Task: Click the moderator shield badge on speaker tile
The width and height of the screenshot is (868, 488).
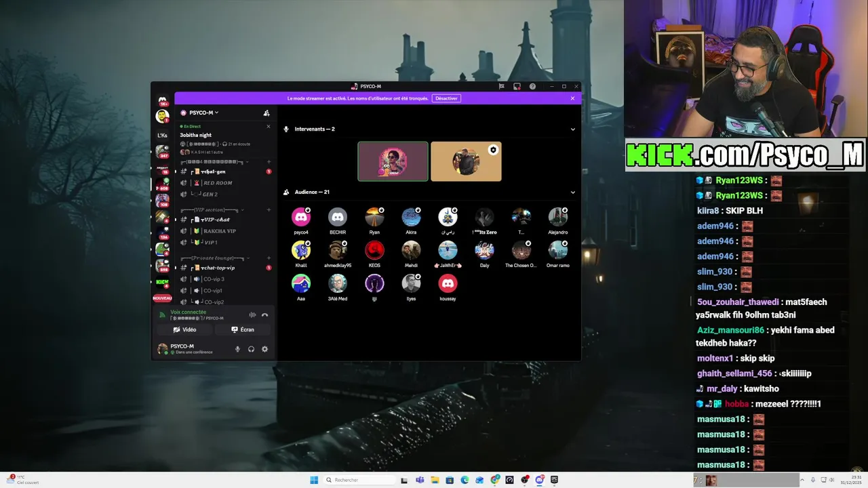Action: point(493,150)
